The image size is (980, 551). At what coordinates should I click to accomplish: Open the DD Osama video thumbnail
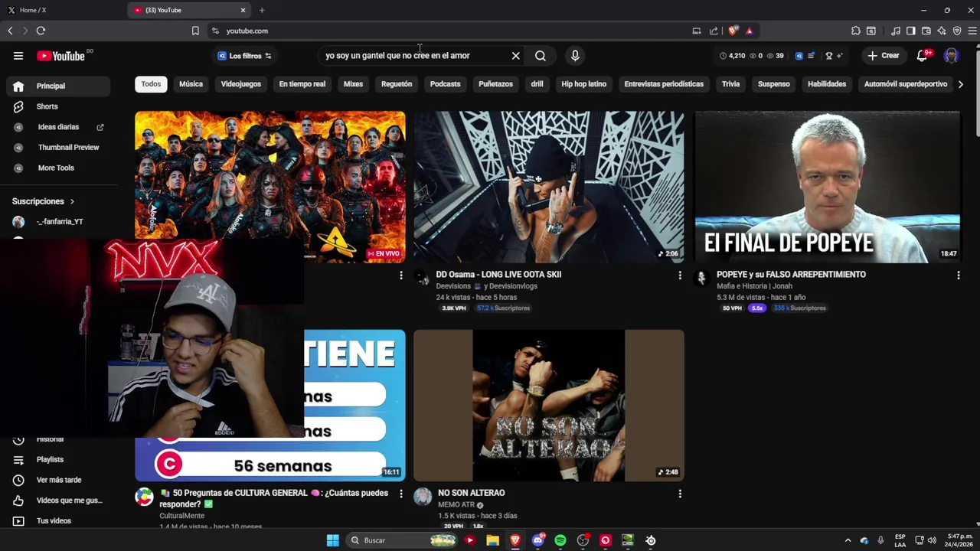pyautogui.click(x=549, y=187)
